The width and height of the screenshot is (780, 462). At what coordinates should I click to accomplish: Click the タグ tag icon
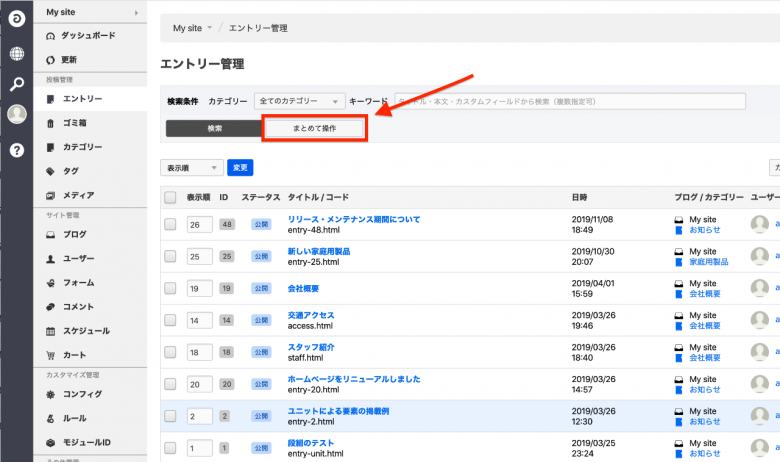coord(50,172)
